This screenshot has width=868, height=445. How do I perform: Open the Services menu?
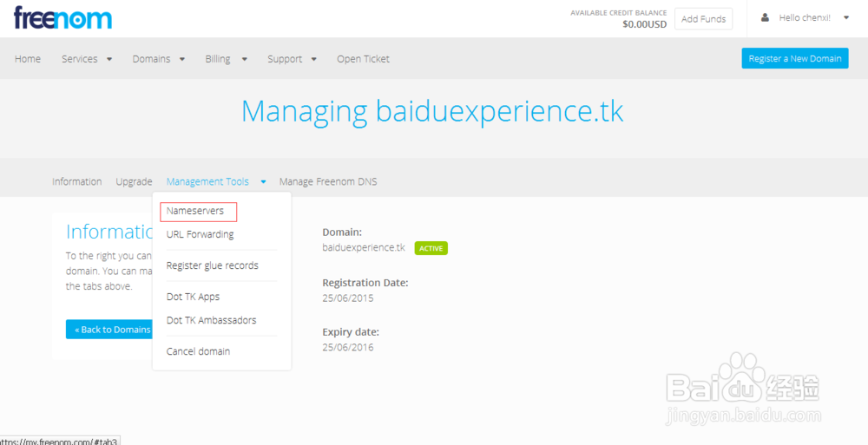(80, 59)
